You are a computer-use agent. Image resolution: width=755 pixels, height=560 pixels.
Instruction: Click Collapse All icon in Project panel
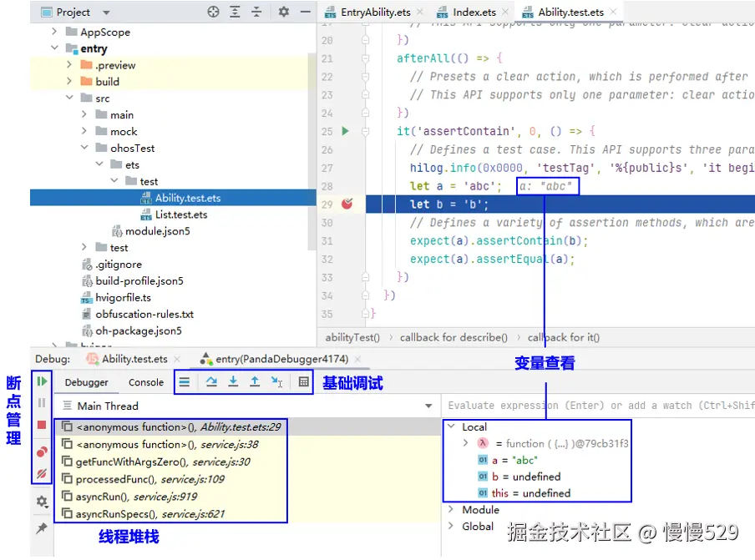point(256,12)
